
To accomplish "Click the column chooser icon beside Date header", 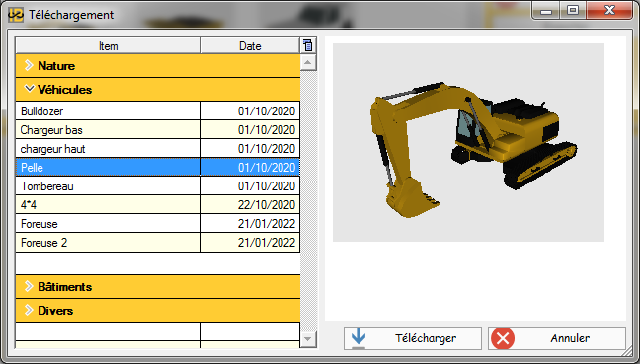I will (x=308, y=45).
